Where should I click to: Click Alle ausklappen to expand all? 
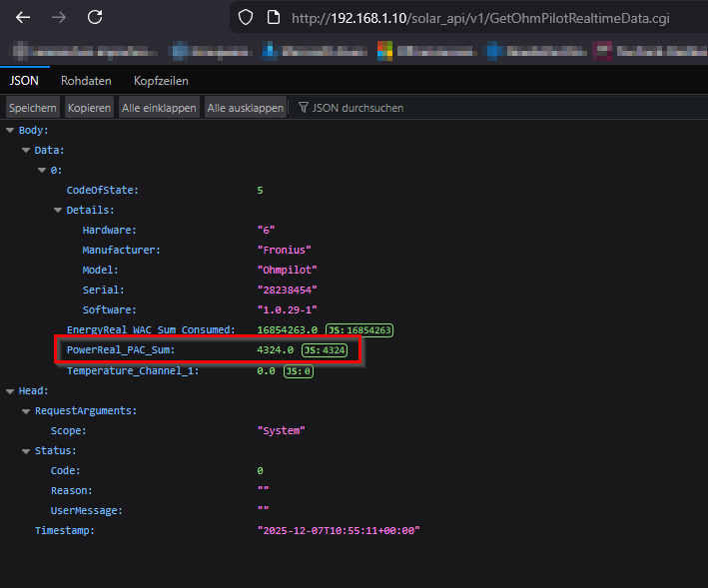pos(245,108)
